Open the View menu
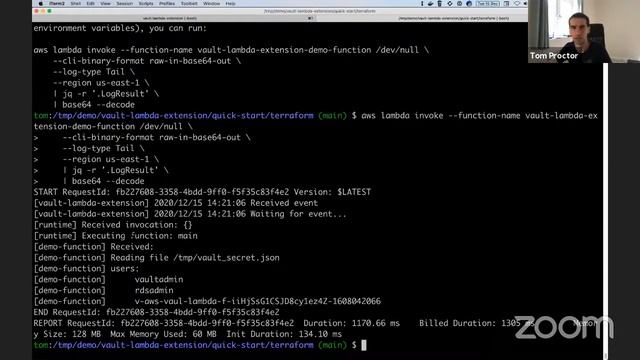The height and width of the screenshot is (360, 640). pos(105,3)
